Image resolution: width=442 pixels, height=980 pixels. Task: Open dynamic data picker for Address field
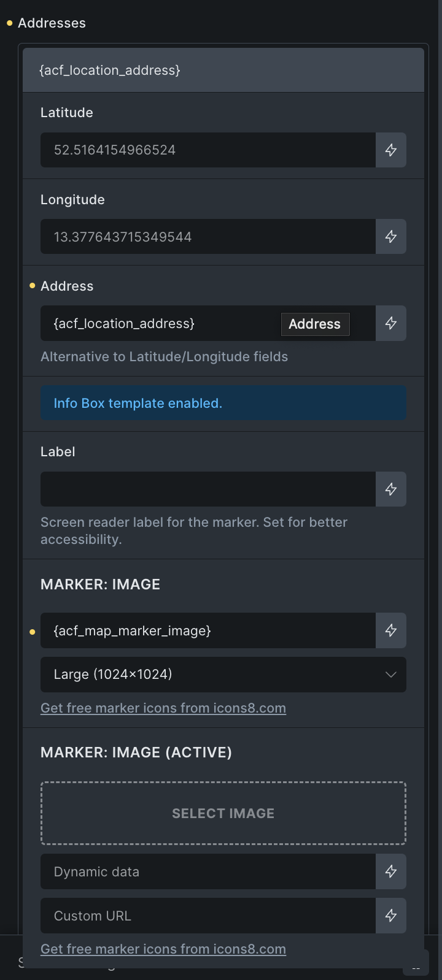coord(391,323)
